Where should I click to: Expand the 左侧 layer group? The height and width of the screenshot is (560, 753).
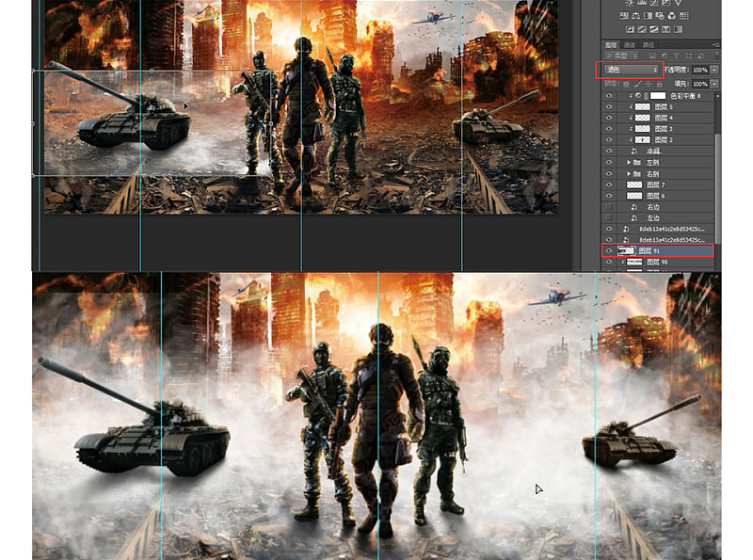pyautogui.click(x=629, y=162)
